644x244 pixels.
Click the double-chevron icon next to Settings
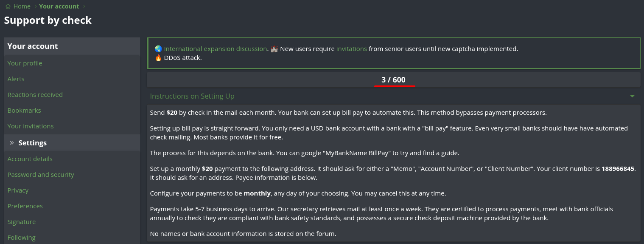(x=12, y=143)
